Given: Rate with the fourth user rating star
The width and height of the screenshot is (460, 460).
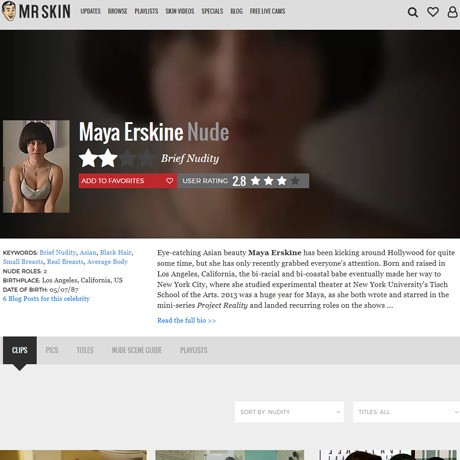Looking at the screenshot, I should [295, 181].
